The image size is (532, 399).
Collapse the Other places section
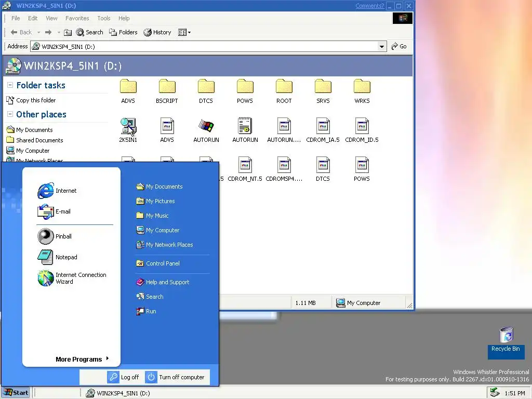click(x=10, y=114)
